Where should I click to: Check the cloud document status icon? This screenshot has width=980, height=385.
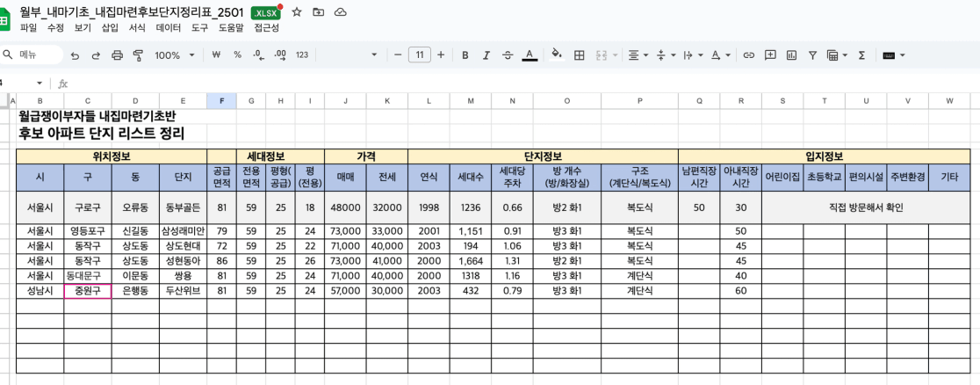point(340,12)
